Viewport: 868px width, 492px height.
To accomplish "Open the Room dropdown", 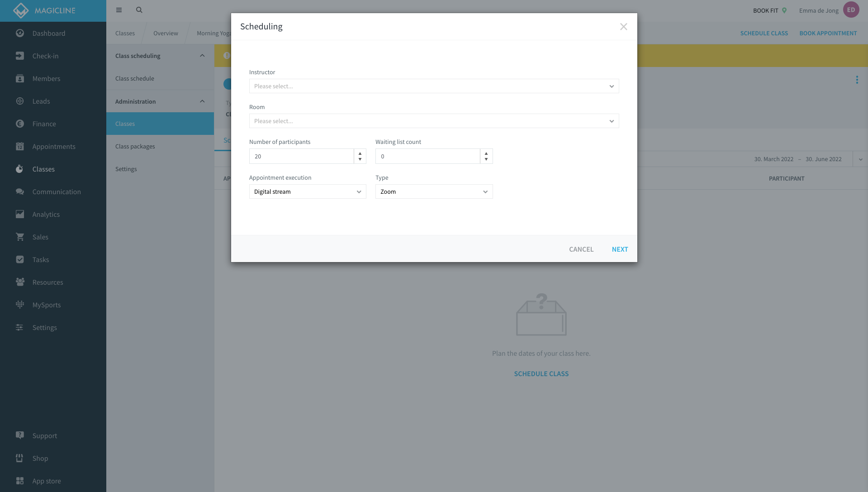I will 433,121.
